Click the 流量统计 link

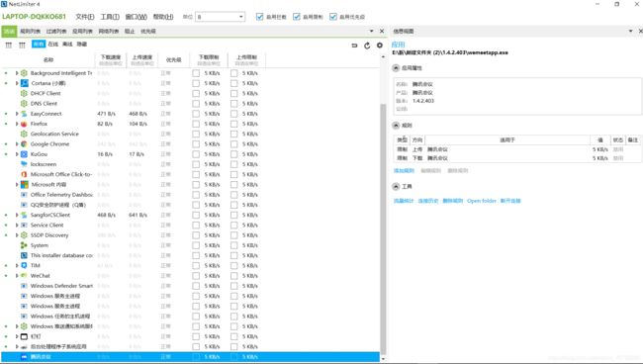(x=404, y=201)
